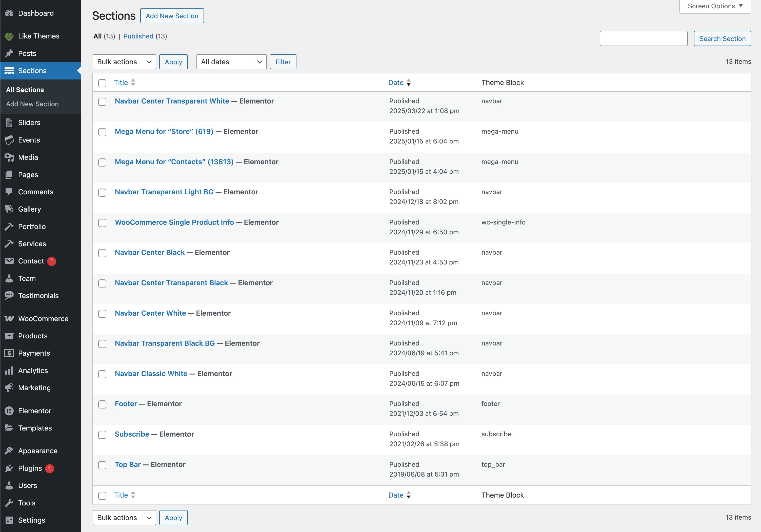Click the top Apply button
This screenshot has width=761, height=532.
[173, 62]
